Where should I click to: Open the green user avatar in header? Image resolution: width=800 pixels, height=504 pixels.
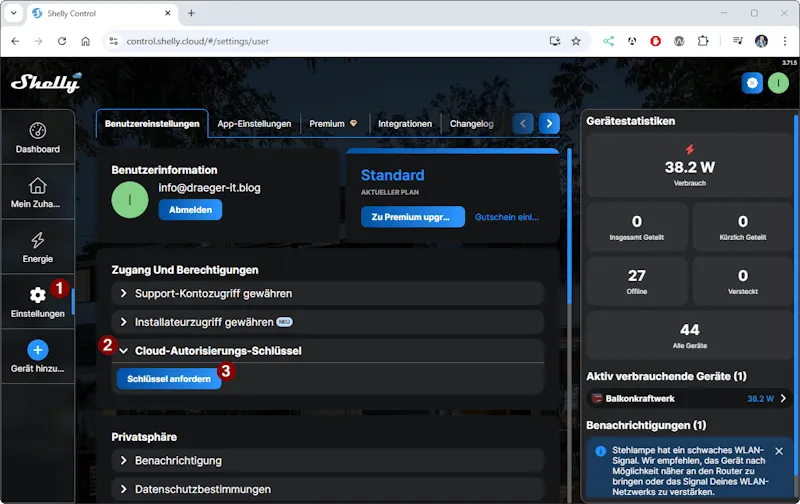(x=778, y=83)
